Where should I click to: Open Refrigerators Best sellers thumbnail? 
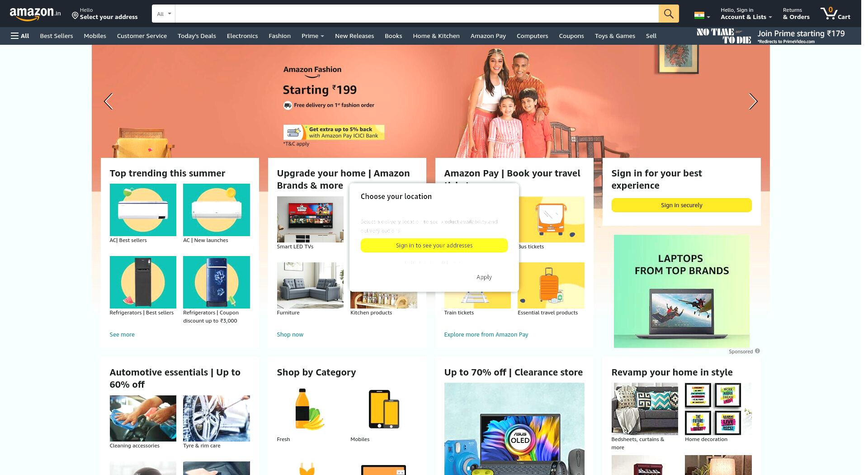143,282
